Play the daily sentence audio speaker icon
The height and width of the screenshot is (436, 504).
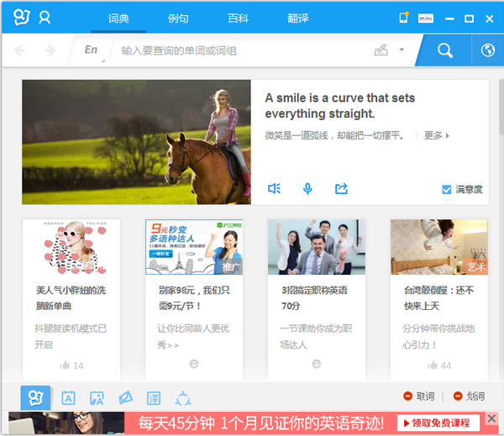(x=274, y=189)
